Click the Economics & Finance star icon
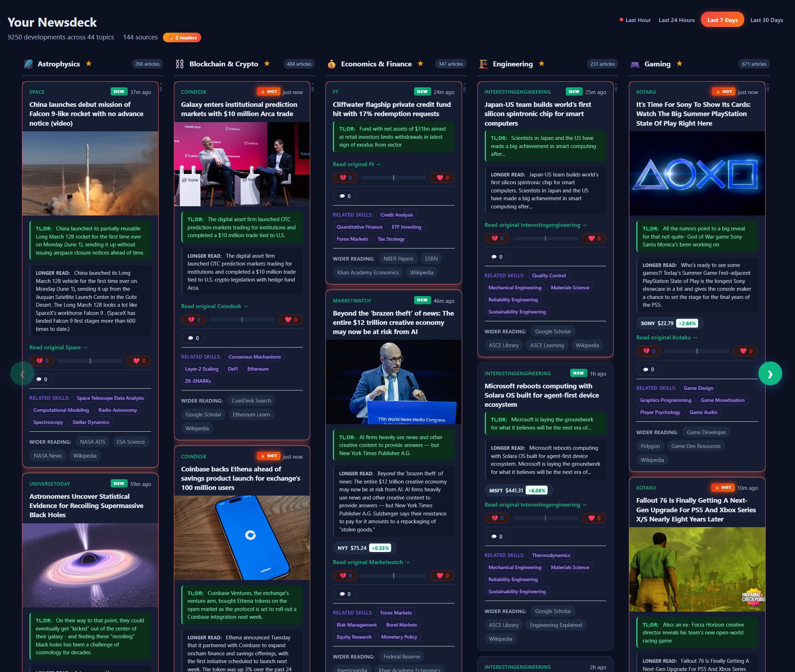 [421, 64]
